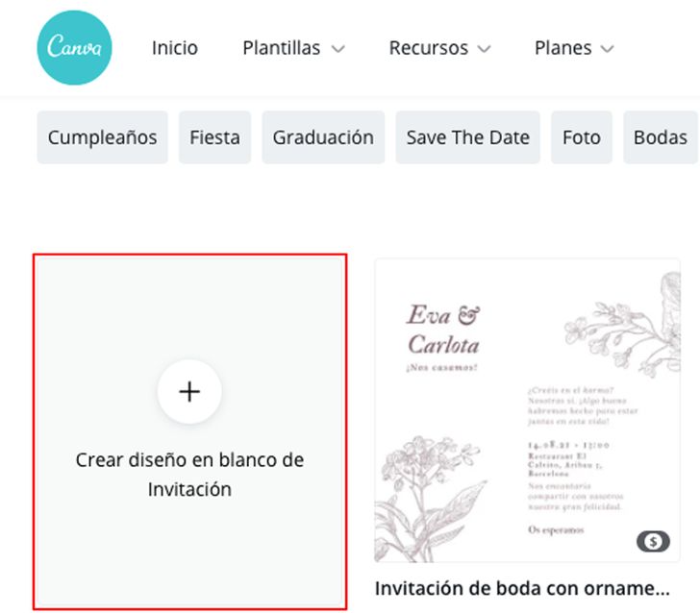The height and width of the screenshot is (613, 700).
Task: Click Crear diseño en blanco de Invitación text
Action: 189,475
